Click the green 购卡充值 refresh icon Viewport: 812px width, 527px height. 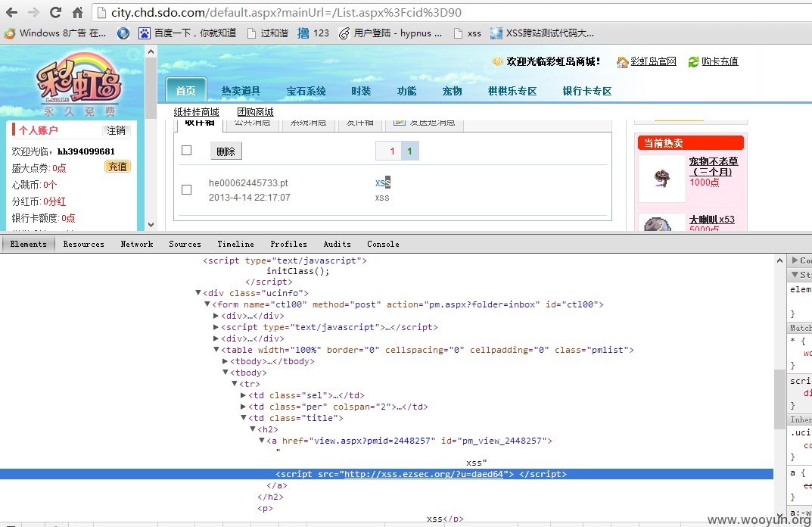[693, 61]
